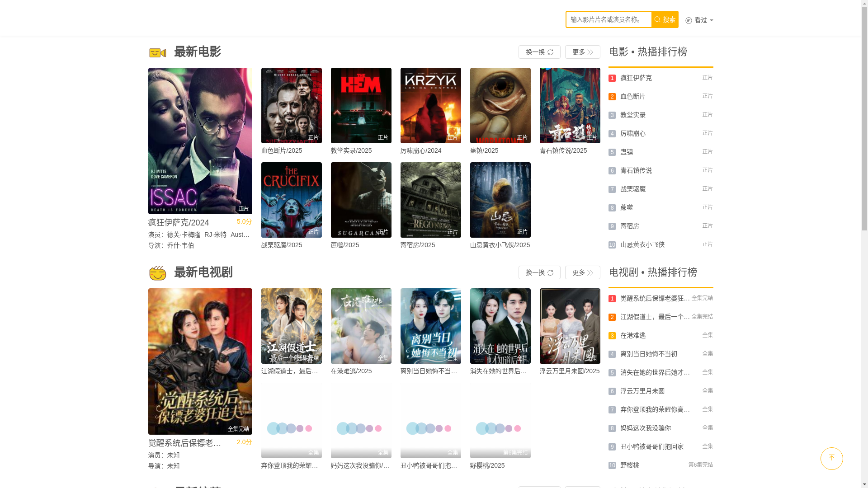Open THE HEM 教堂实录 poster
Image resolution: width=868 pixels, height=488 pixels.
(x=361, y=105)
